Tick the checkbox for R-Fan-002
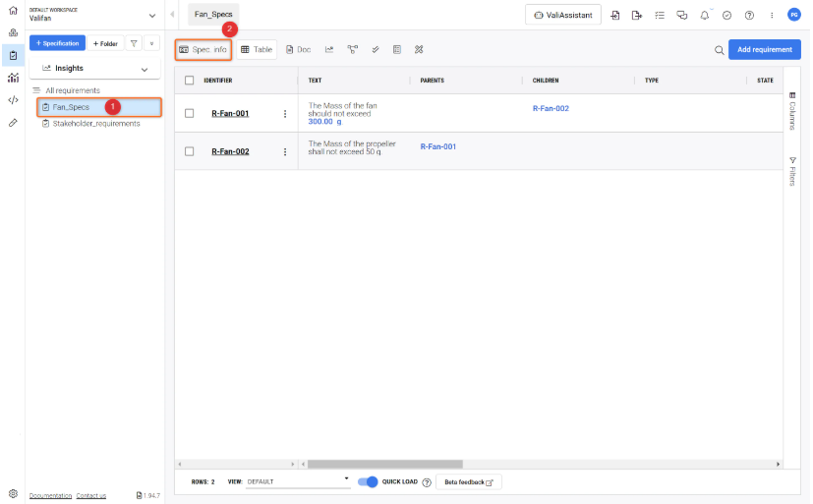813x504 pixels. [x=190, y=151]
